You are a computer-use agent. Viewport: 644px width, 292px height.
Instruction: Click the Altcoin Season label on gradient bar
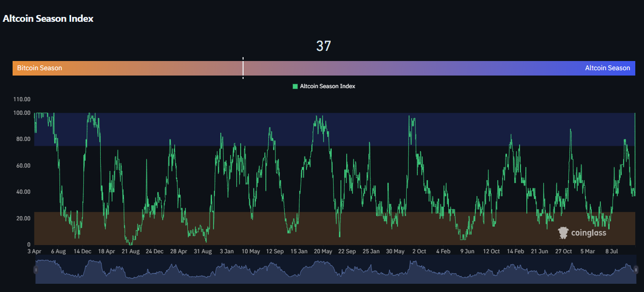[x=607, y=68]
